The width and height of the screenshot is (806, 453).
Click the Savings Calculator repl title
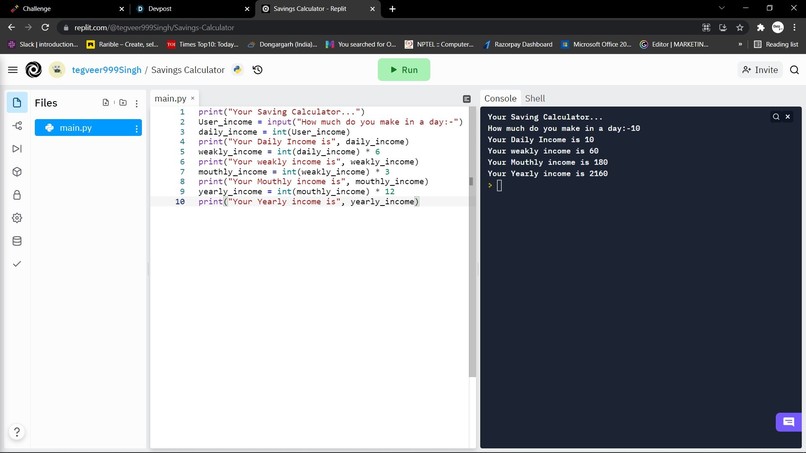pos(188,69)
